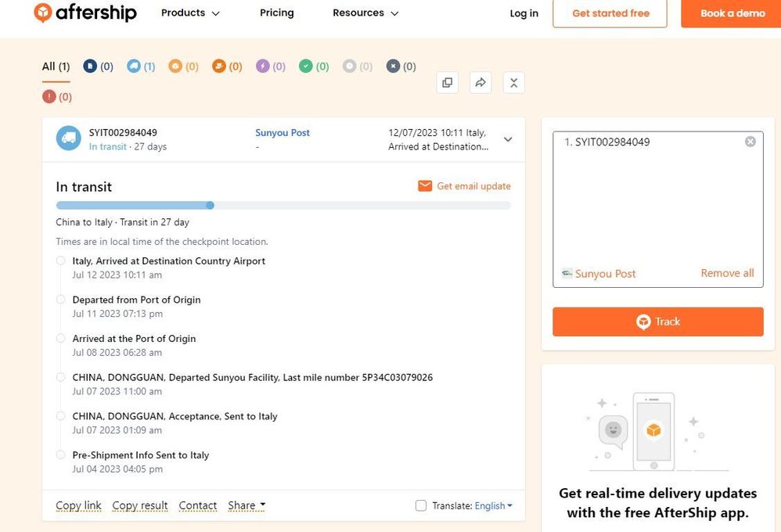Enable the Translate checkbox

(x=421, y=505)
